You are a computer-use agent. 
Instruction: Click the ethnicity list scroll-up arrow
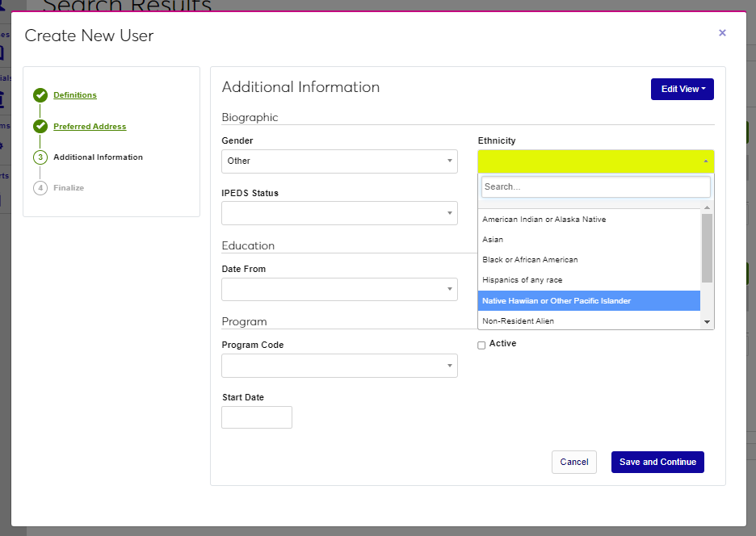click(708, 207)
